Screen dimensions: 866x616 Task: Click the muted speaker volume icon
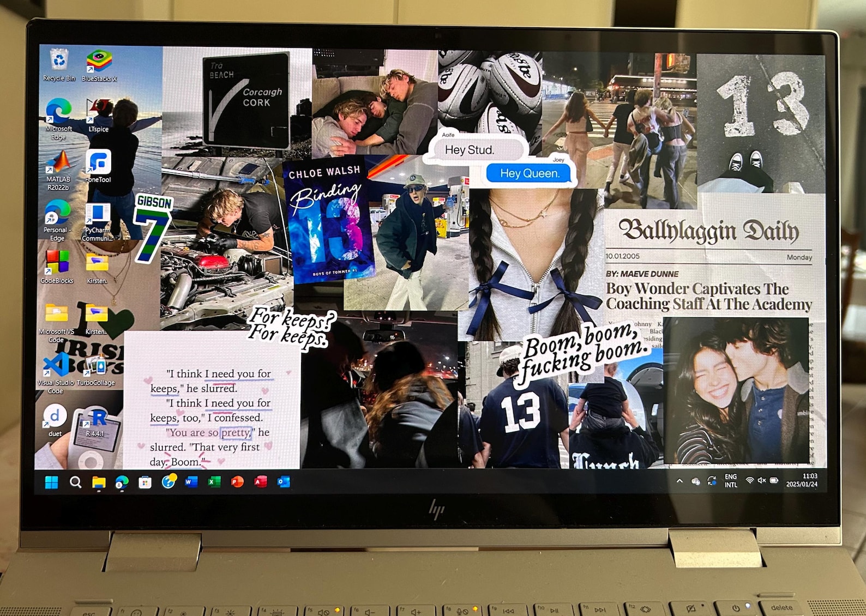(x=761, y=480)
